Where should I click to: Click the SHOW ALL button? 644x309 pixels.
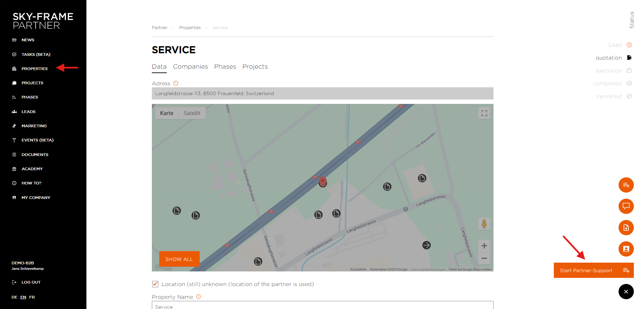pyautogui.click(x=179, y=259)
